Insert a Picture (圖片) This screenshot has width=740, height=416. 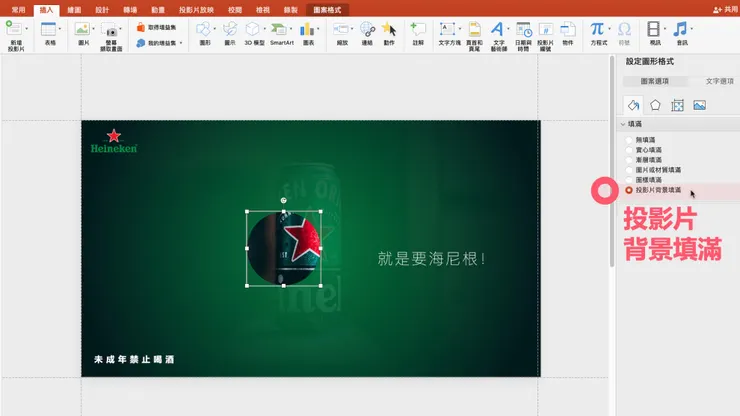pyautogui.click(x=83, y=34)
